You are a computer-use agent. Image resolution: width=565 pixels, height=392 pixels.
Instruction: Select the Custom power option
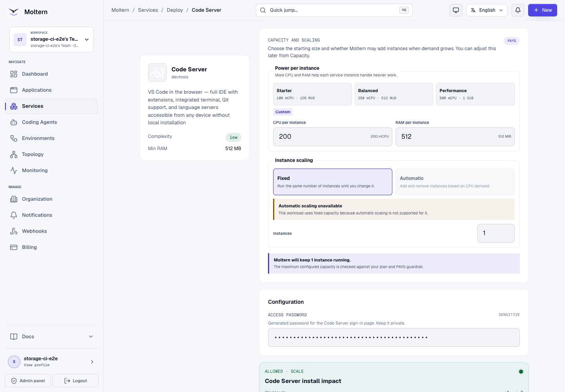point(283,112)
